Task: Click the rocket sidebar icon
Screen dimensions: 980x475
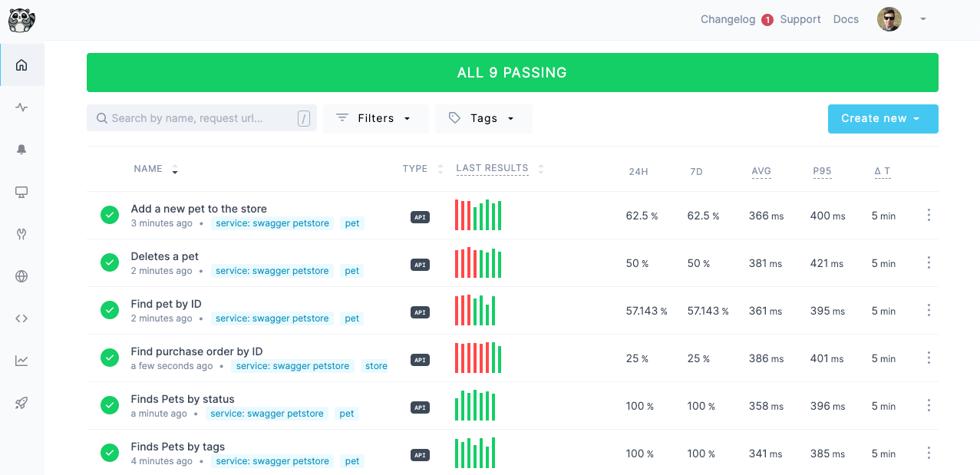Action: pyautogui.click(x=21, y=402)
